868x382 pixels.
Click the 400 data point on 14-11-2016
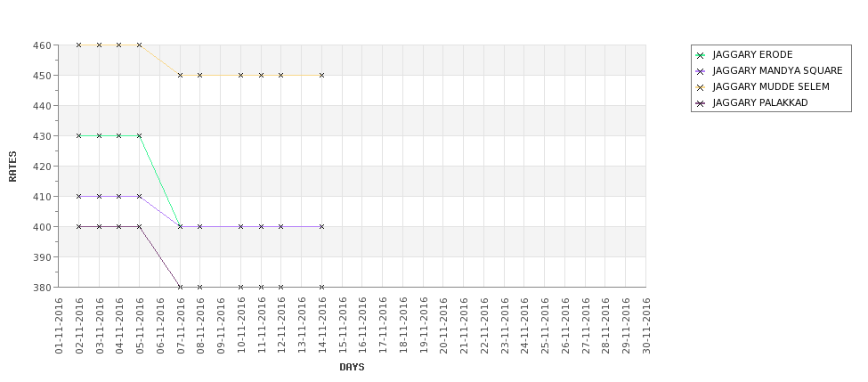point(321,226)
